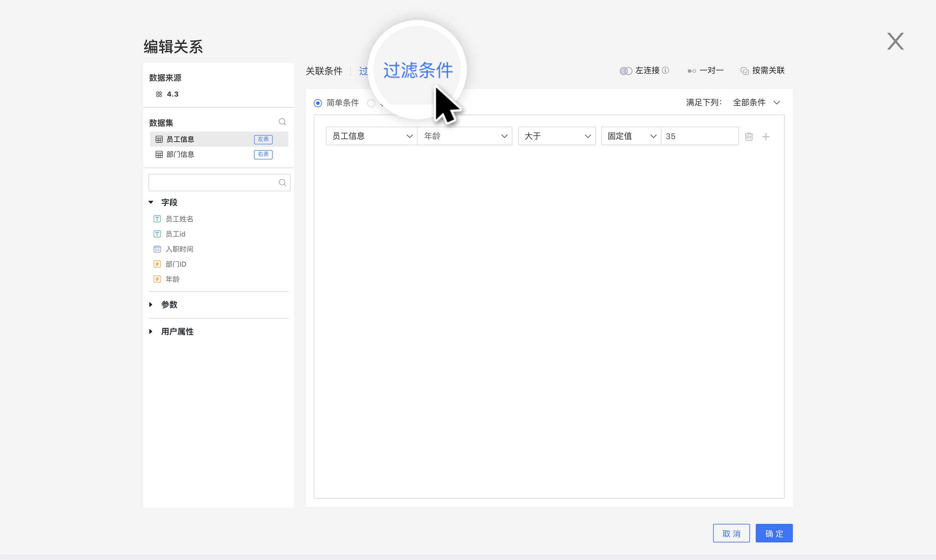This screenshot has height=560, width=936.
Task: Select the 年龄 field in list
Action: pyautogui.click(x=173, y=279)
